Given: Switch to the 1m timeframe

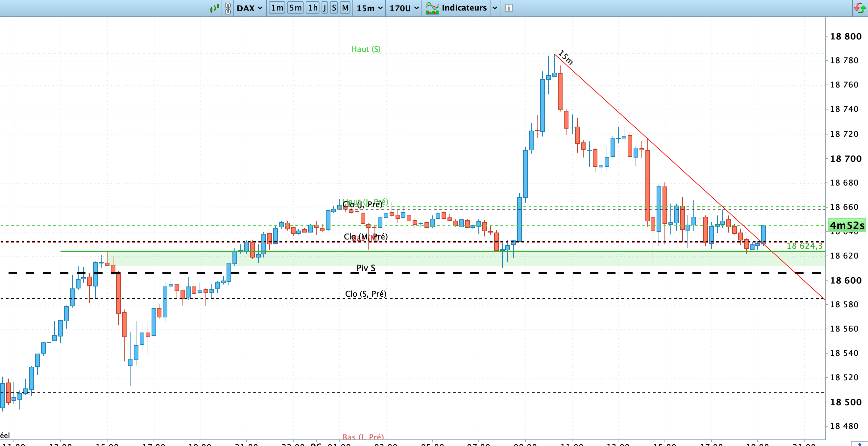Looking at the screenshot, I should tap(277, 8).
